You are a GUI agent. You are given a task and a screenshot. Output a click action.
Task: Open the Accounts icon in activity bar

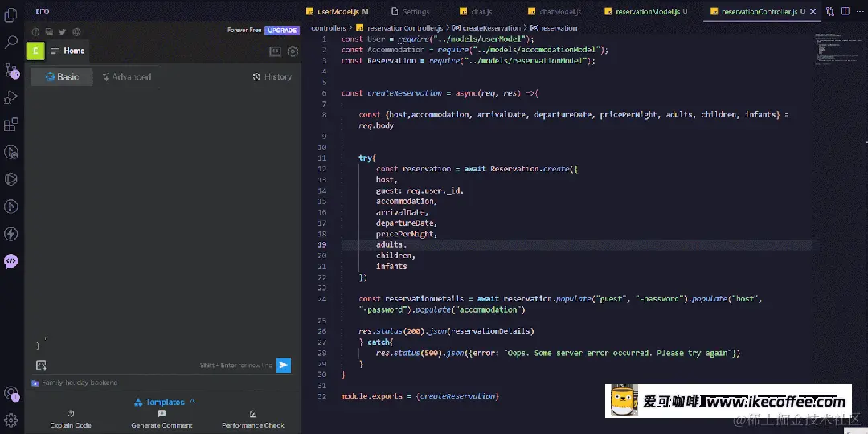click(11, 394)
